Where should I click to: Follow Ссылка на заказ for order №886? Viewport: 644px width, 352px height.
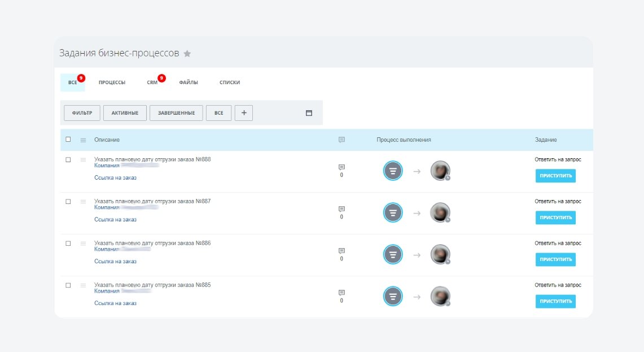[x=115, y=262]
